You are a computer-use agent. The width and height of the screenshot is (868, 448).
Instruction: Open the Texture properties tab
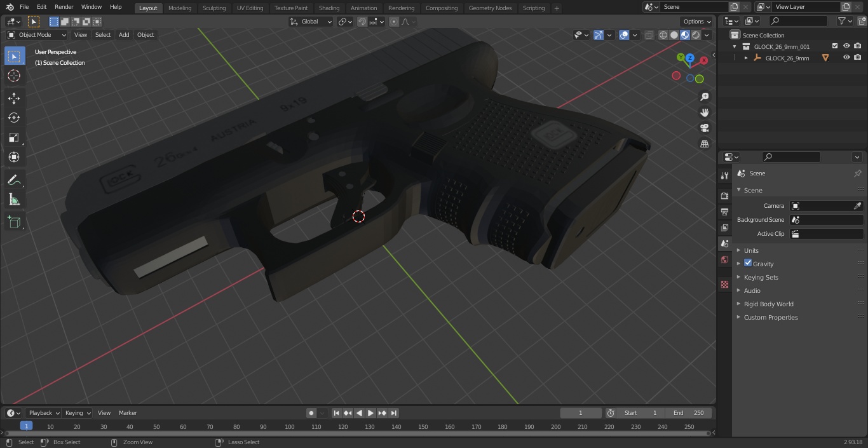[724, 284]
